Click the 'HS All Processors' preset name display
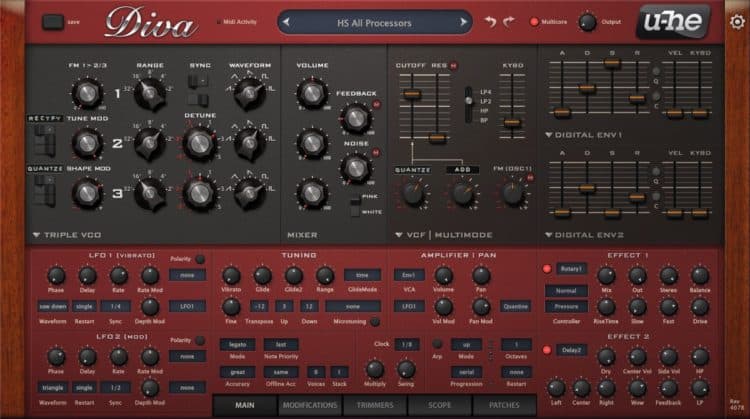Screen dimensions: 750x419 [374, 22]
